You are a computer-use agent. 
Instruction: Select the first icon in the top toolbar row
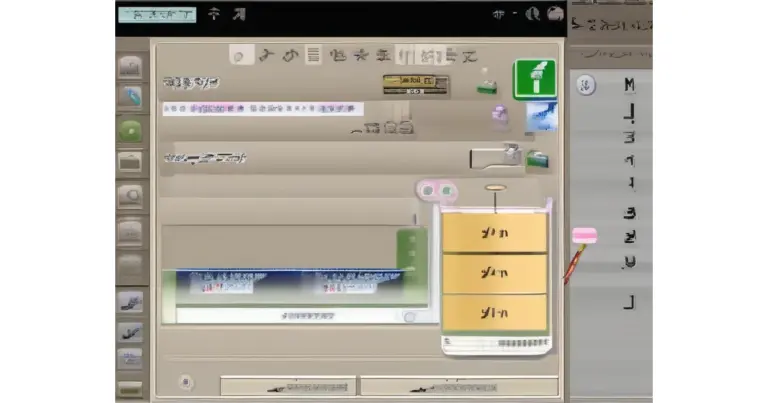click(x=239, y=55)
